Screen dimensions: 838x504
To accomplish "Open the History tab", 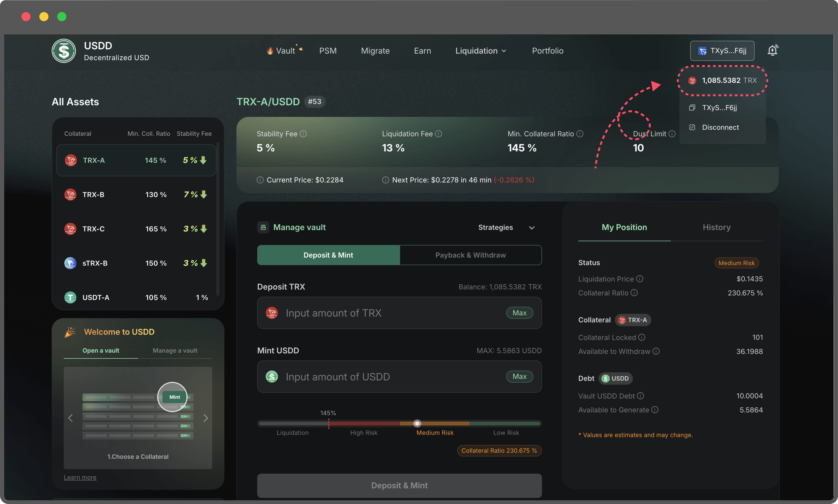I will coord(716,227).
